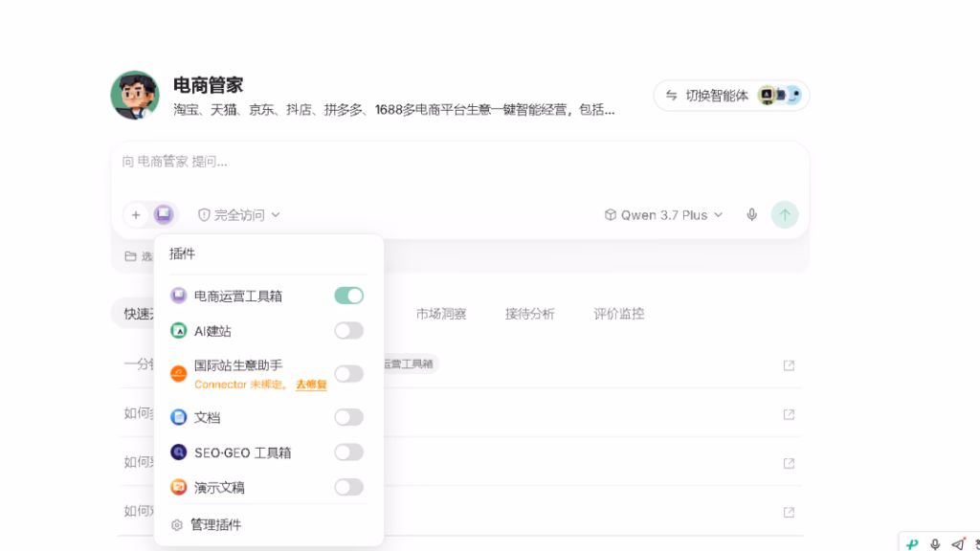Enable the 演示文稿 plugin toggle
The width and height of the screenshot is (980, 551).
(348, 487)
